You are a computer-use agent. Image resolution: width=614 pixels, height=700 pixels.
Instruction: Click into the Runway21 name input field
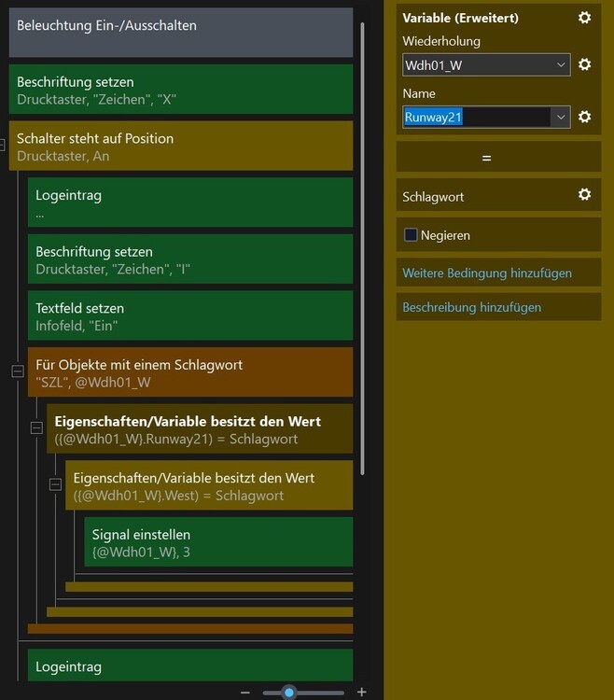click(476, 118)
